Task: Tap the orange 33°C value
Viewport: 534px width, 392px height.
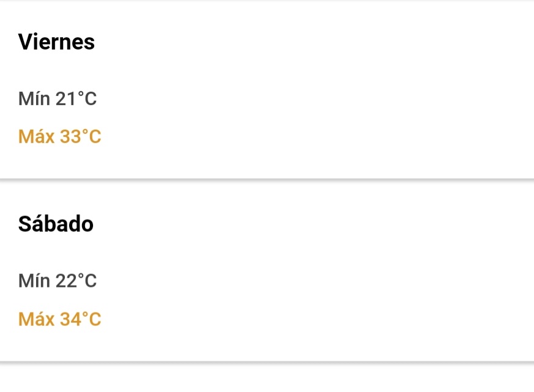Action: [80, 137]
